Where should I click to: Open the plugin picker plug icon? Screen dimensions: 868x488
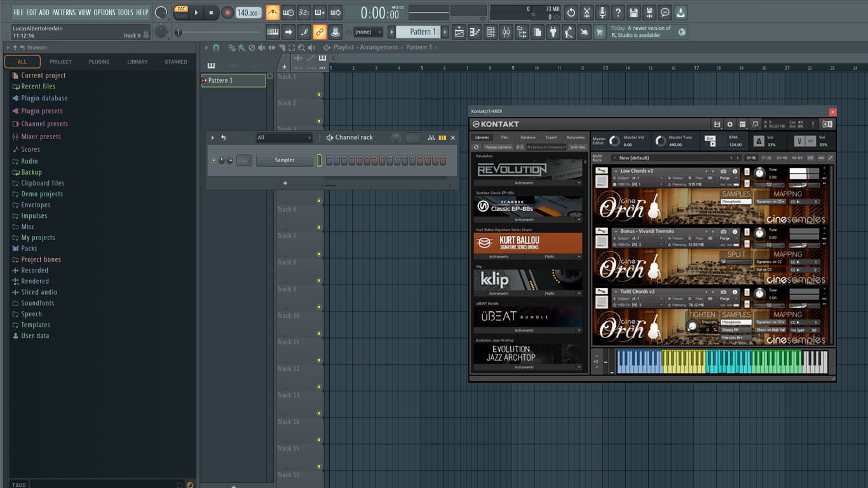pyautogui.click(x=553, y=32)
